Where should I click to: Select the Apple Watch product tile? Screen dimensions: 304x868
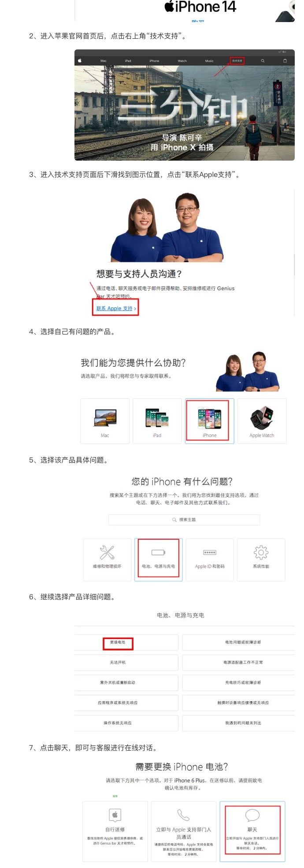pos(262,421)
